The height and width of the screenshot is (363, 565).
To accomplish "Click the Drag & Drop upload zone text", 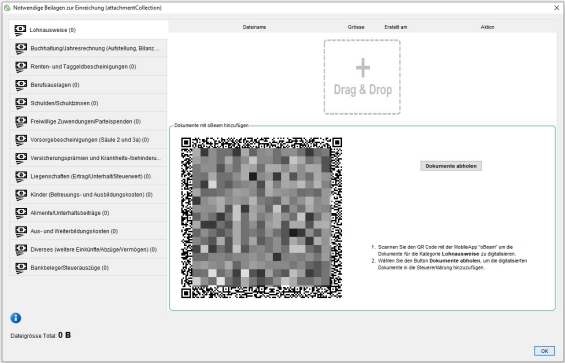I will pos(362,90).
